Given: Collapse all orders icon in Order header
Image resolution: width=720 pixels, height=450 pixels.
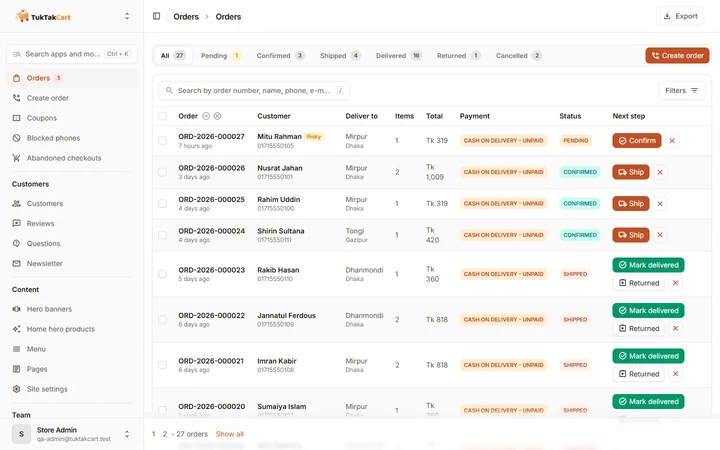Looking at the screenshot, I should (217, 116).
